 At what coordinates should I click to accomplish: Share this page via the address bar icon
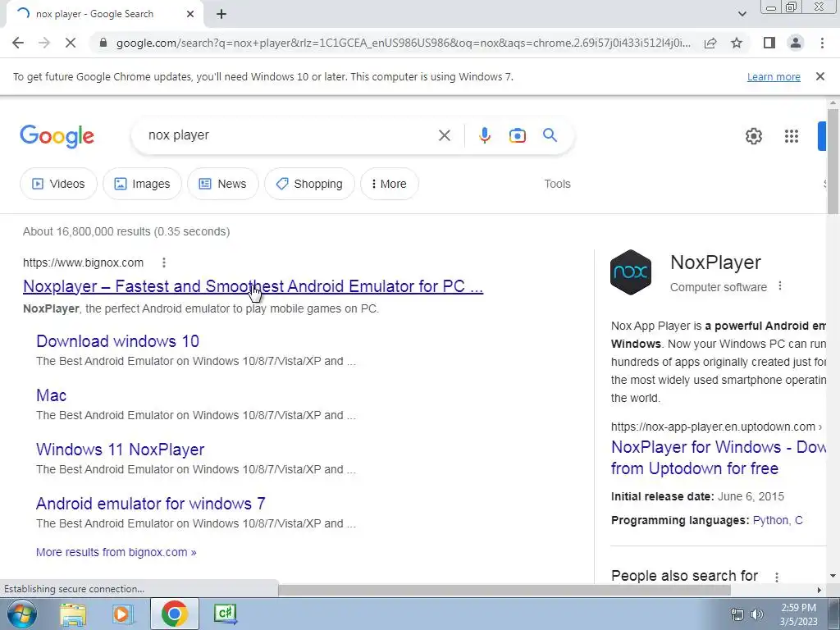710,43
